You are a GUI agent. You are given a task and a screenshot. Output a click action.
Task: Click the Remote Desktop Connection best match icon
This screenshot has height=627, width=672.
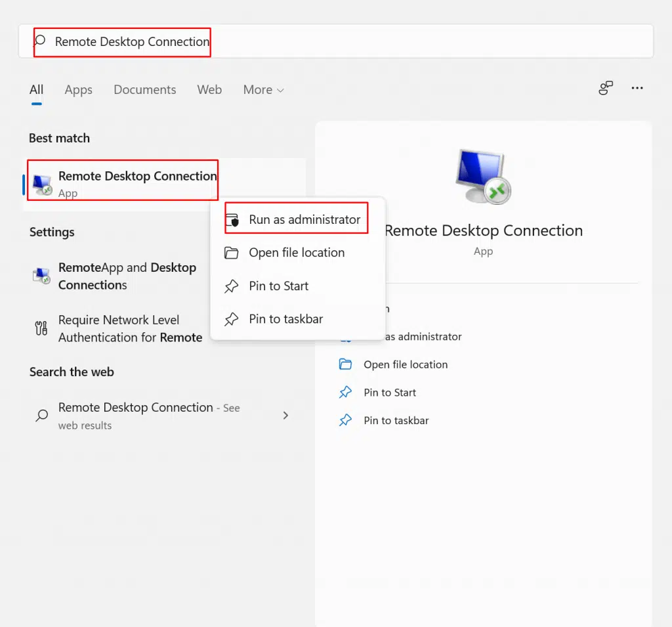(43, 184)
